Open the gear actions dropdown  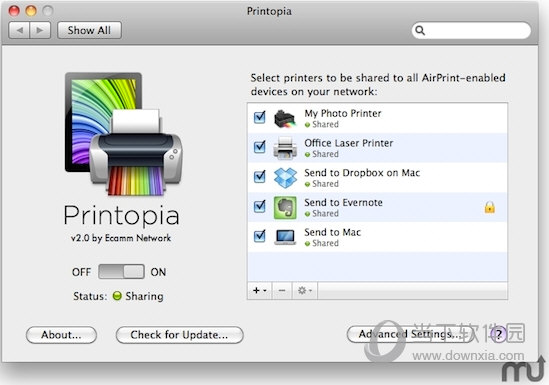[x=305, y=290]
